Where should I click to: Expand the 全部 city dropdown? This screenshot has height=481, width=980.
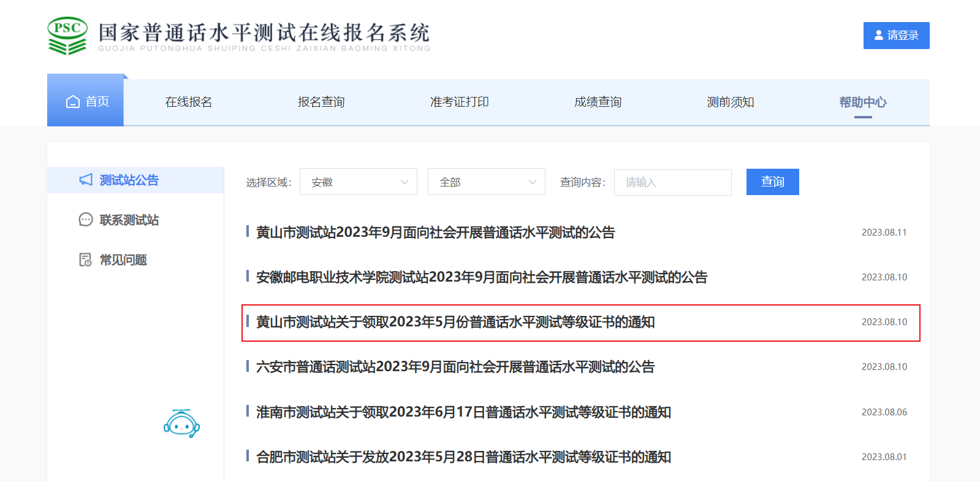[487, 182]
